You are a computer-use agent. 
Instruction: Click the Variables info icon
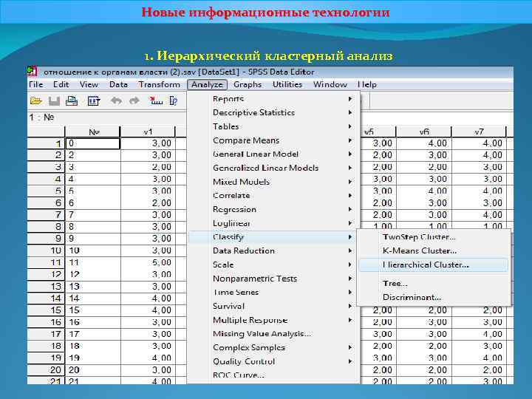click(174, 100)
